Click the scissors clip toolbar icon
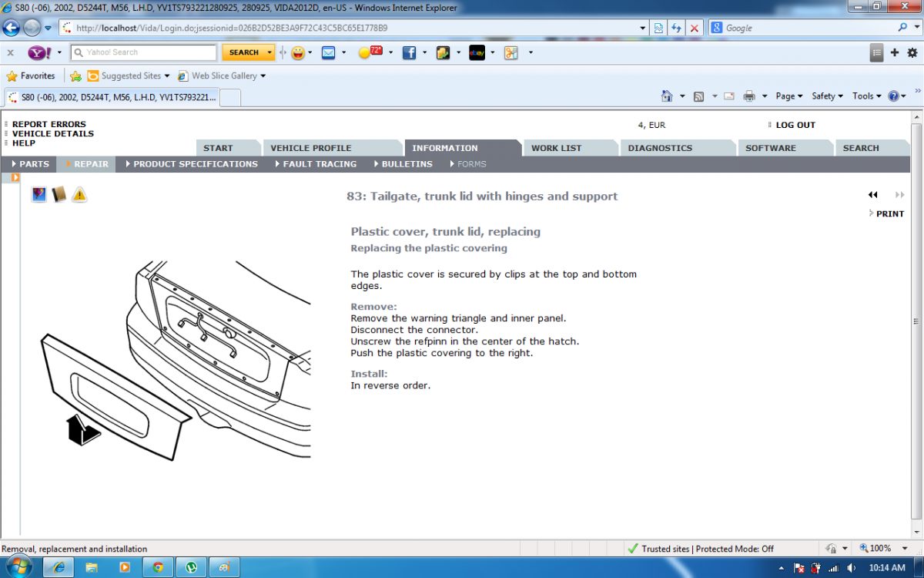 click(x=511, y=52)
